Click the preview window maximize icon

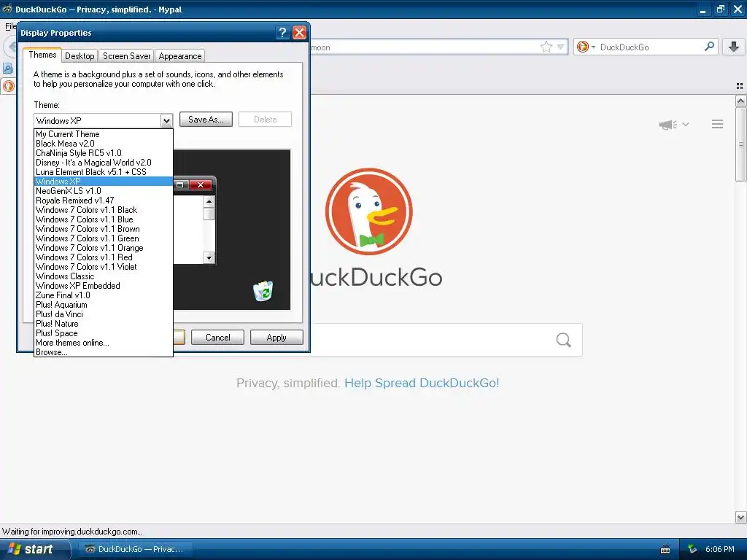pos(179,184)
